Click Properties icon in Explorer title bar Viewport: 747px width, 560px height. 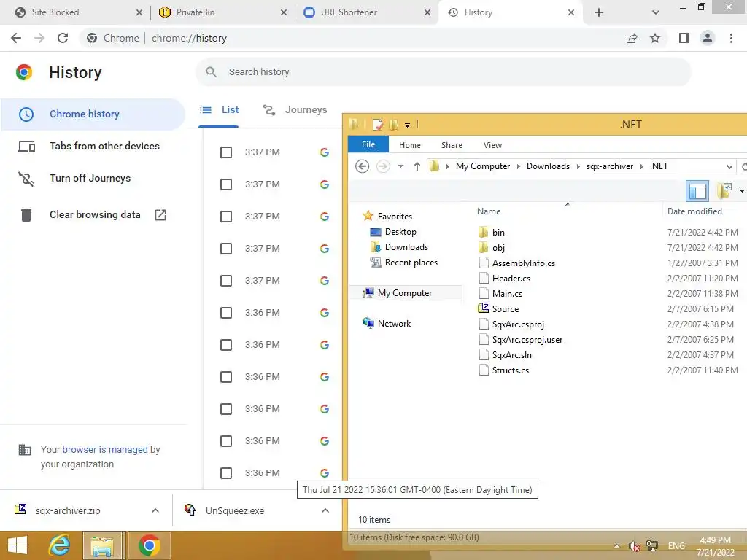pos(378,125)
